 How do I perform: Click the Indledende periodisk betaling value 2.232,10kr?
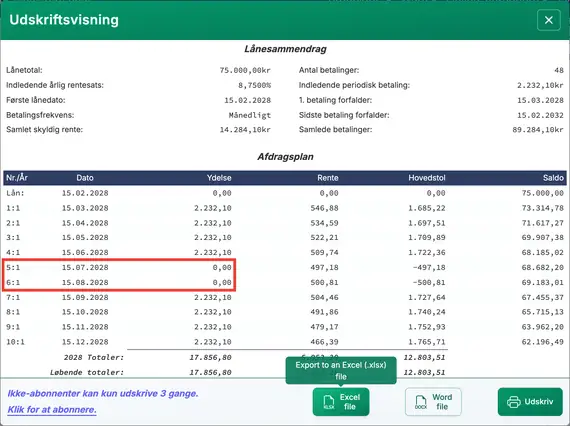pyautogui.click(x=540, y=85)
